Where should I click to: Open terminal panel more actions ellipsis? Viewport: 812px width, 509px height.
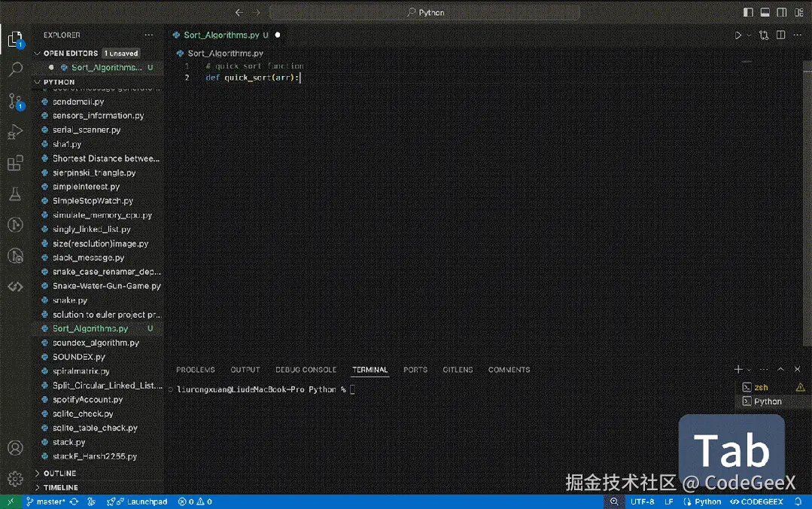point(764,369)
